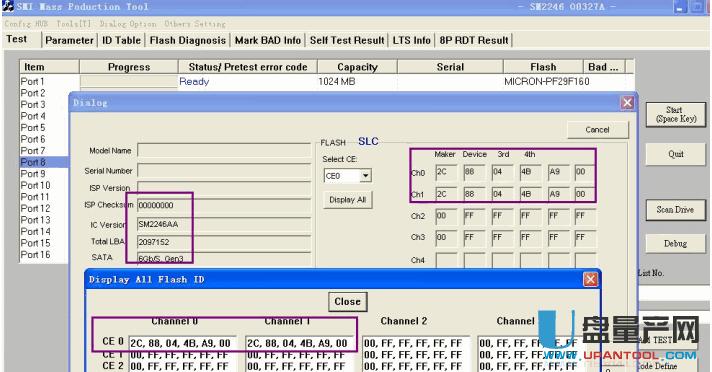Click the Ready status of Port 1
The image size is (712, 372).
tap(194, 82)
